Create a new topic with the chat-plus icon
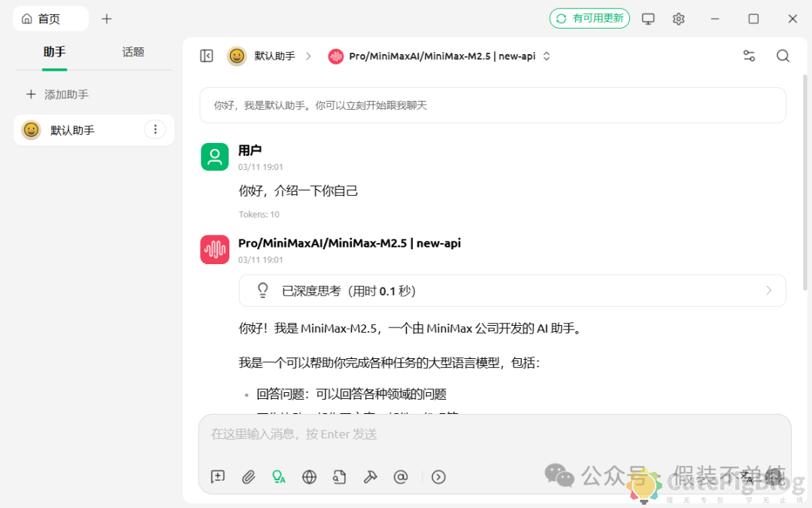This screenshot has width=812, height=508. pyautogui.click(x=217, y=476)
